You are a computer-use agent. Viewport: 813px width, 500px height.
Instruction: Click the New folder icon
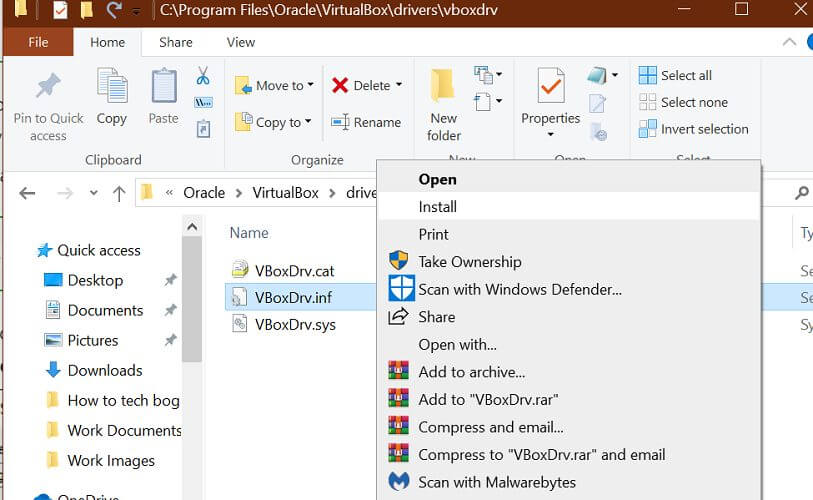coord(442,86)
